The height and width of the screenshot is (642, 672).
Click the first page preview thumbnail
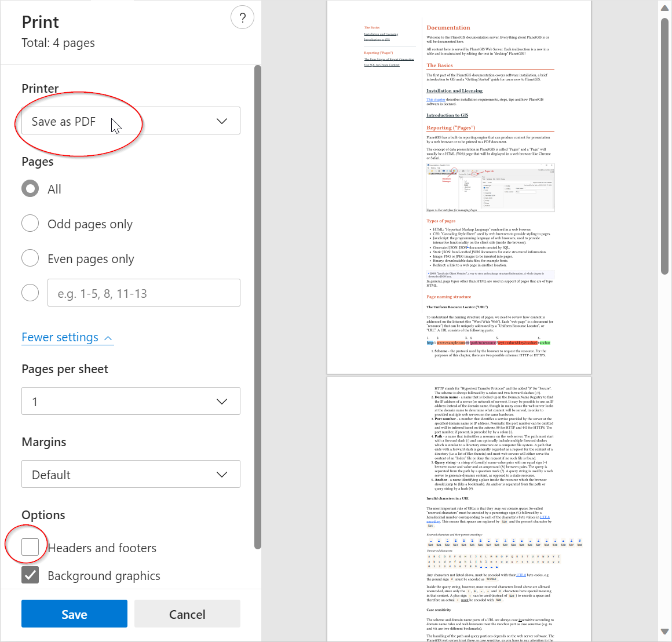[x=459, y=187]
